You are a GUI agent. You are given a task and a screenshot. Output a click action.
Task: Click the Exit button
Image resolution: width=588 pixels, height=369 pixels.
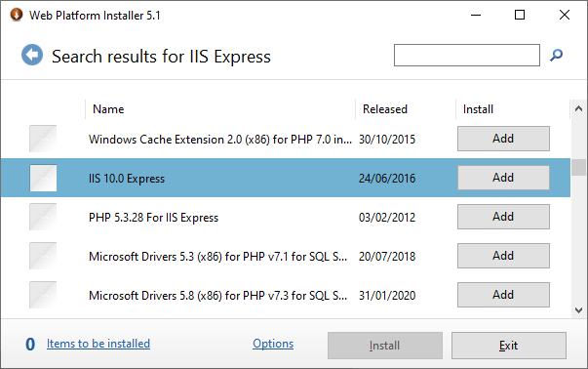coord(508,346)
